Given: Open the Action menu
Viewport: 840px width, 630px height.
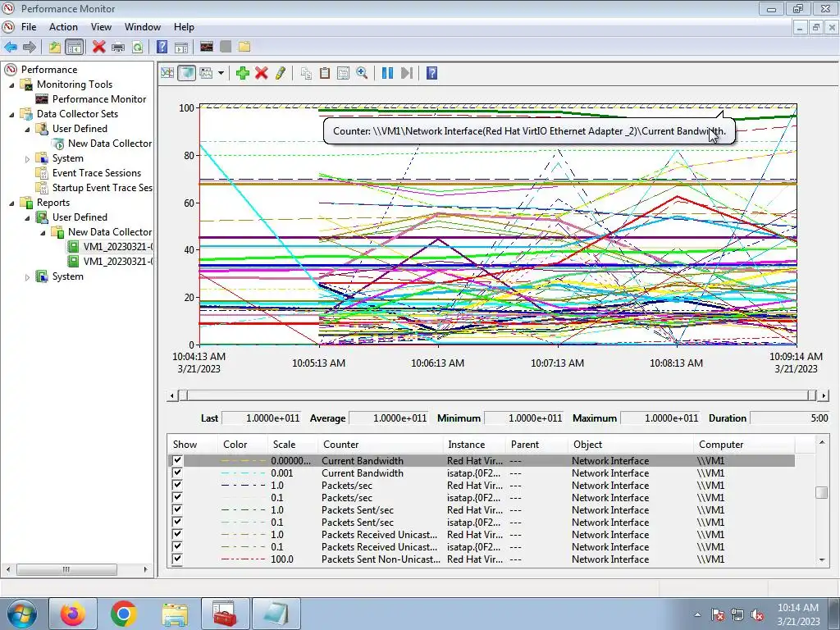Looking at the screenshot, I should [63, 27].
